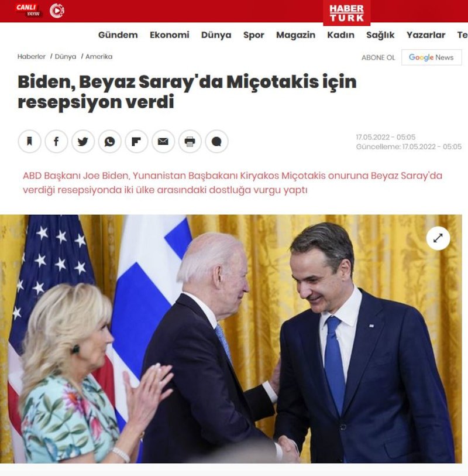Screen dimensions: 468x476
Task: Open comments using the speech bubble icon
Action: point(216,142)
